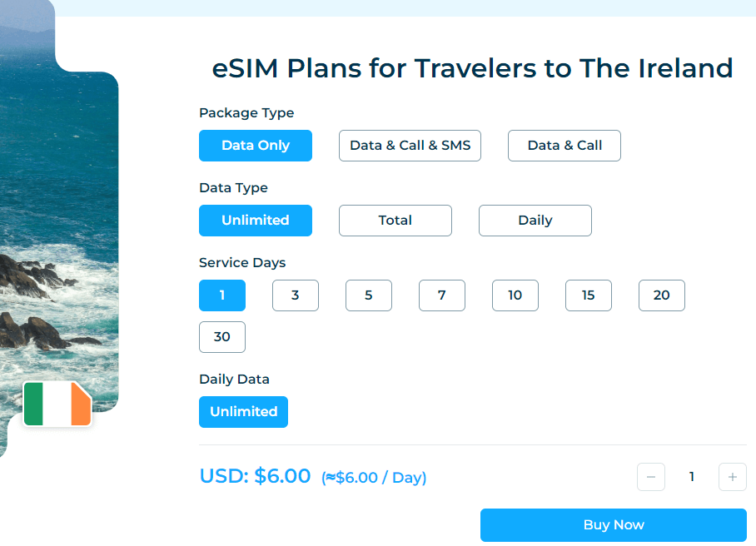Screen dimensions: 756x546
Task: Increase quantity with plus icon
Action: [733, 477]
